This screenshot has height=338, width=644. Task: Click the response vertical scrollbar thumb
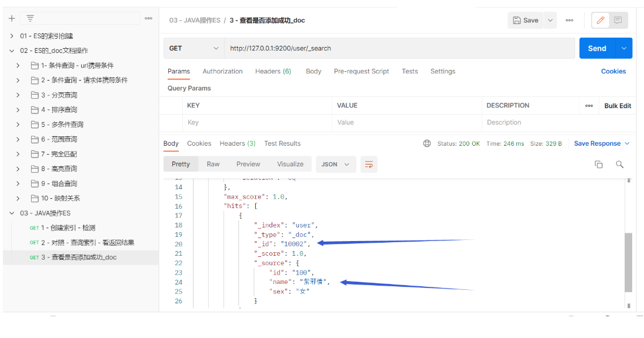click(628, 262)
